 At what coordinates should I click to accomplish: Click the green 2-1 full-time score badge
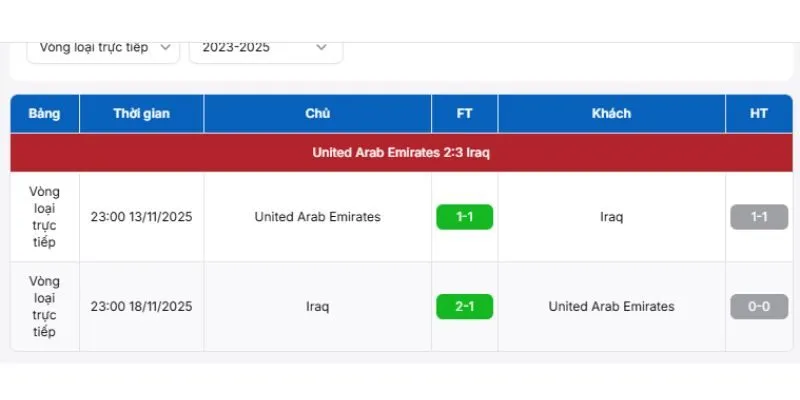[x=464, y=306]
